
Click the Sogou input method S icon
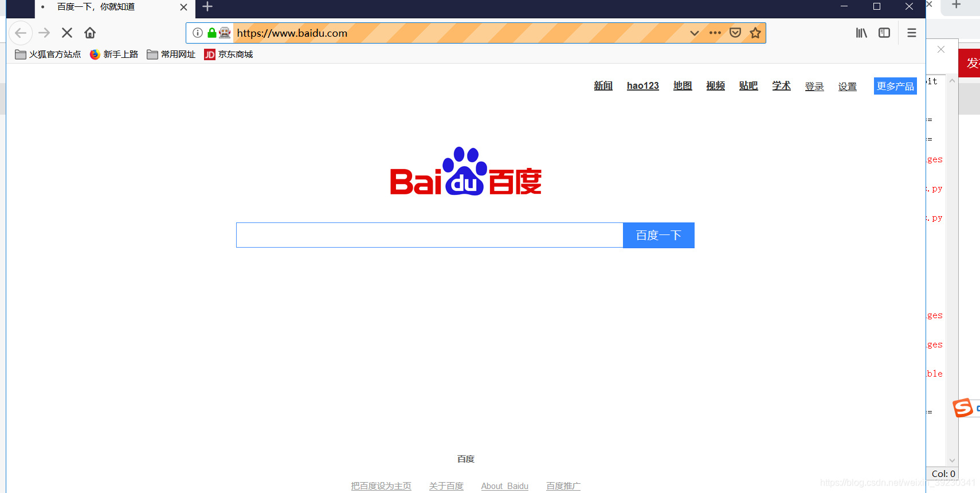[x=963, y=408]
